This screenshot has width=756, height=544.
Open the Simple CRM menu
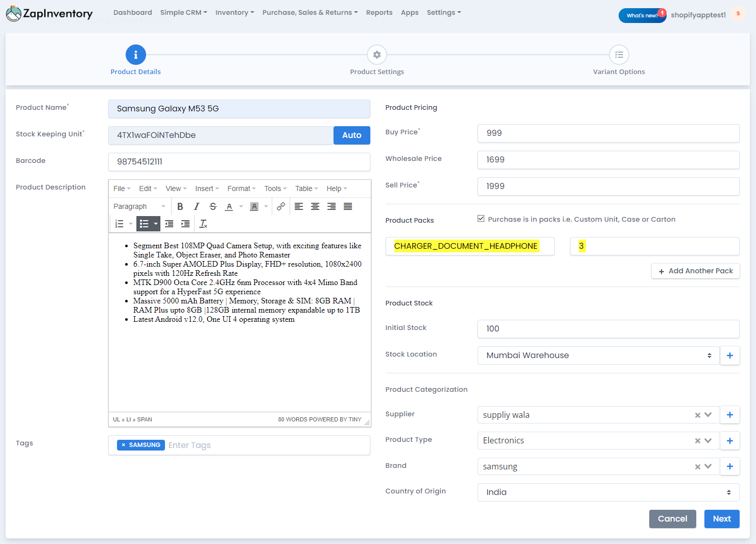(183, 12)
